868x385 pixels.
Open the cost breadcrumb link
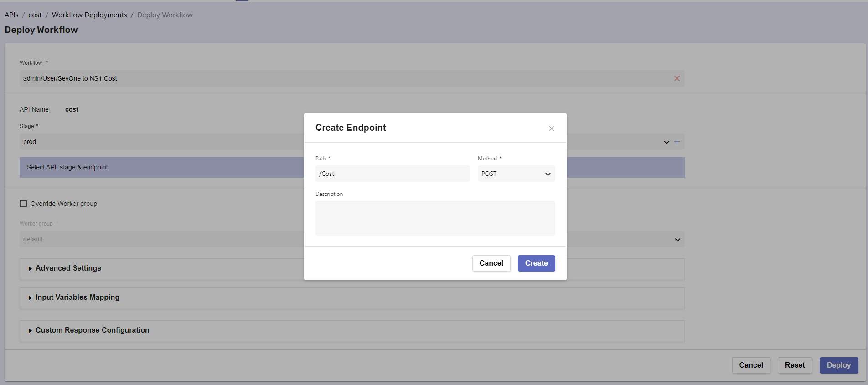tap(35, 15)
